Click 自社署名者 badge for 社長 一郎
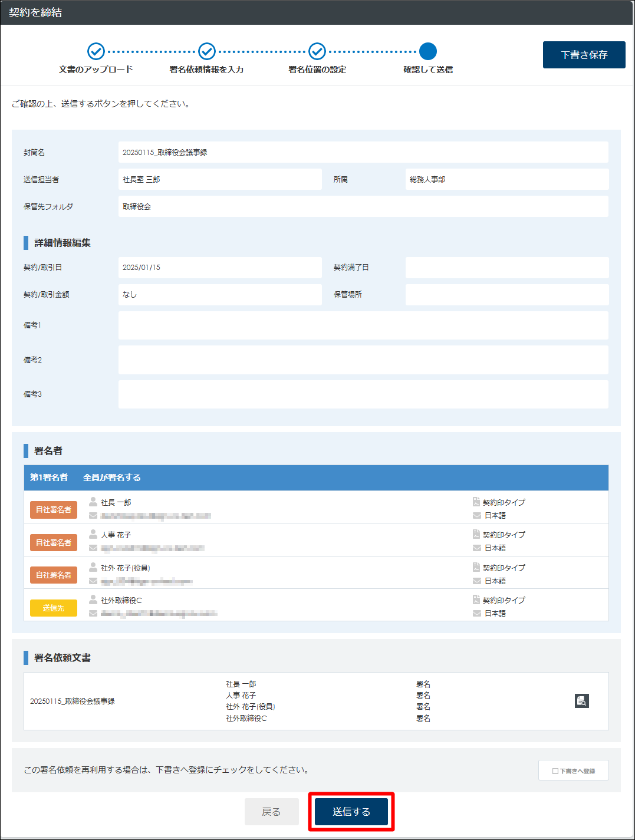The image size is (635, 840). pyautogui.click(x=54, y=509)
